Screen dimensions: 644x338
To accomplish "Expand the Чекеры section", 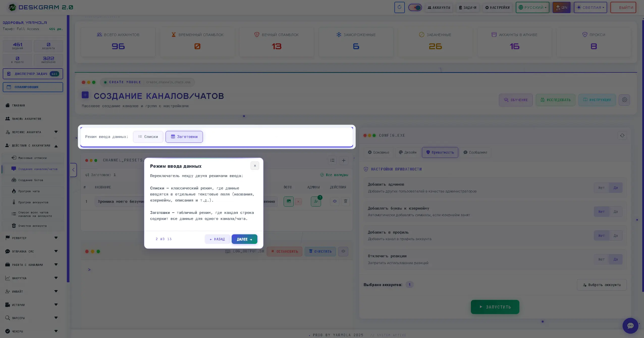I will tap(32, 331).
